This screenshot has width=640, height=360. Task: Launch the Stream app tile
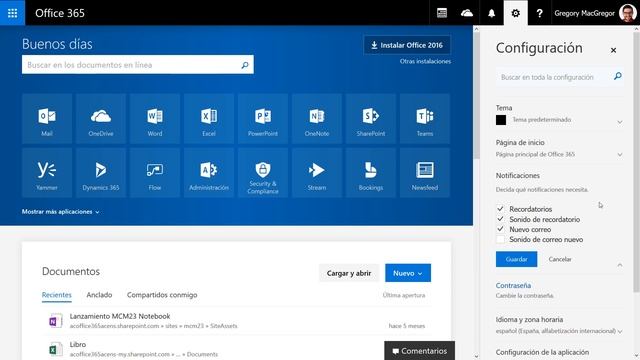[x=317, y=173]
